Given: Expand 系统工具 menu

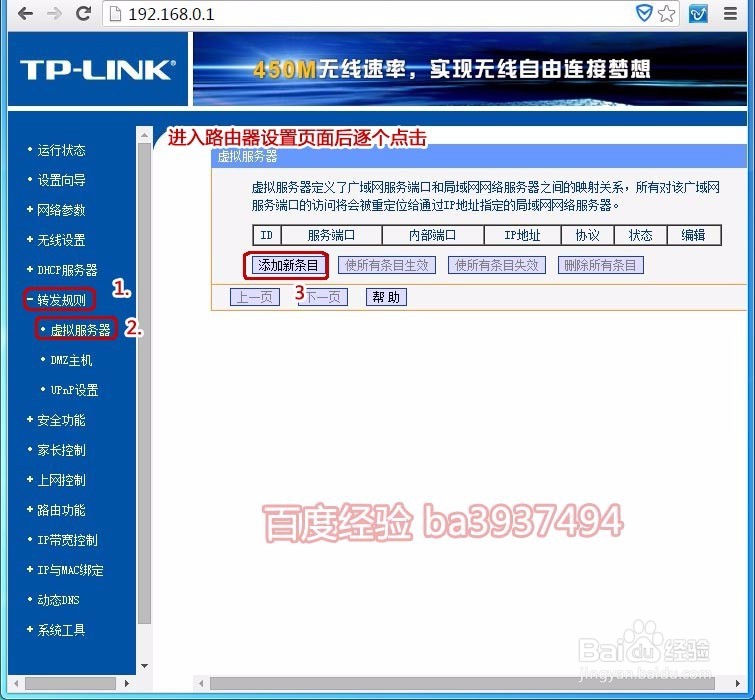Looking at the screenshot, I should pyautogui.click(x=61, y=630).
